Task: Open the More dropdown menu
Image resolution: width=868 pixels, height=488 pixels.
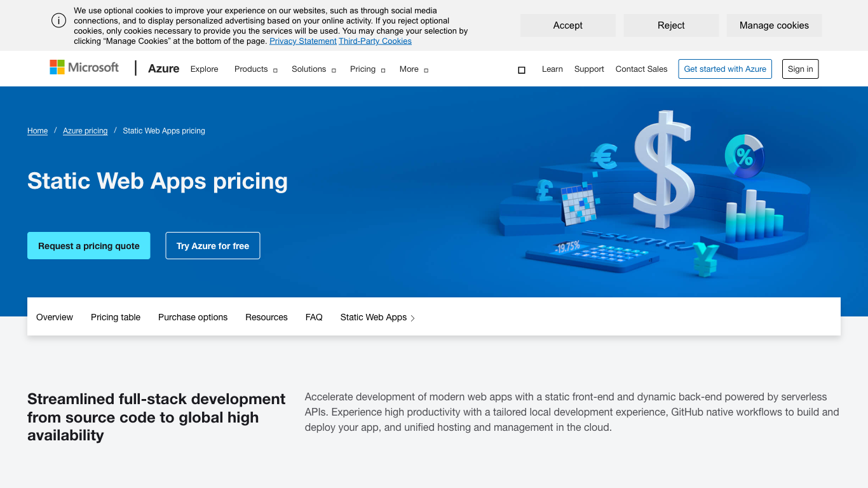Action: (414, 69)
